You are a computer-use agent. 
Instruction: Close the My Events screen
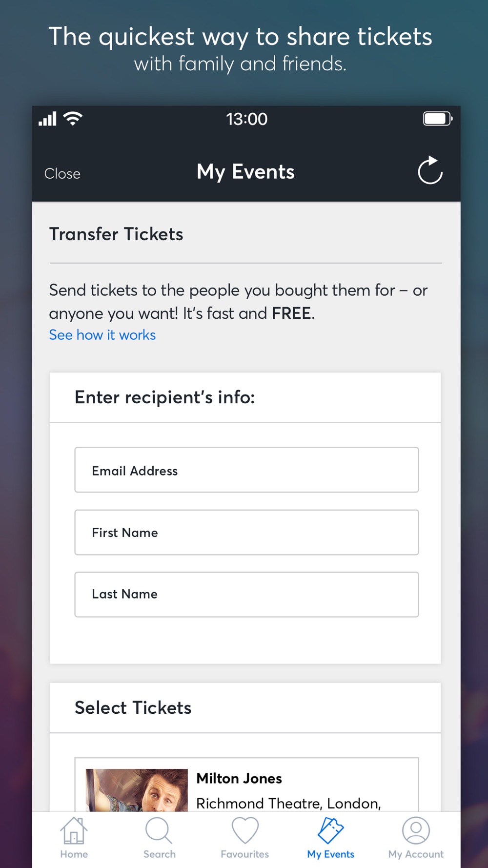point(62,173)
